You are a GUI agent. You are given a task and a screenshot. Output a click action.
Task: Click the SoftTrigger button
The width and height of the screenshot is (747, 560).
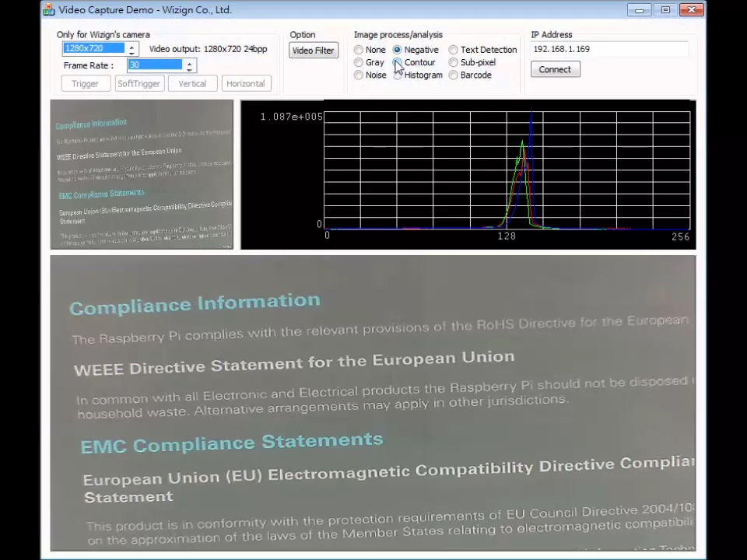(x=139, y=84)
